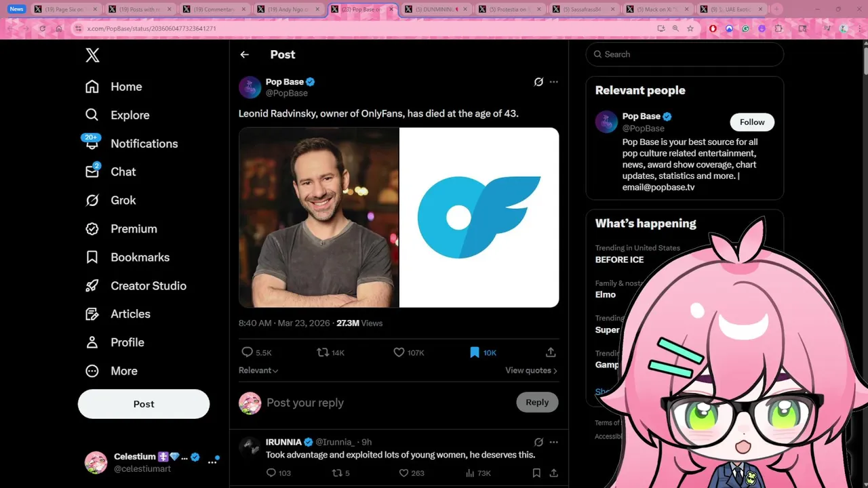Switch to Commentary browser tab

pyautogui.click(x=214, y=9)
